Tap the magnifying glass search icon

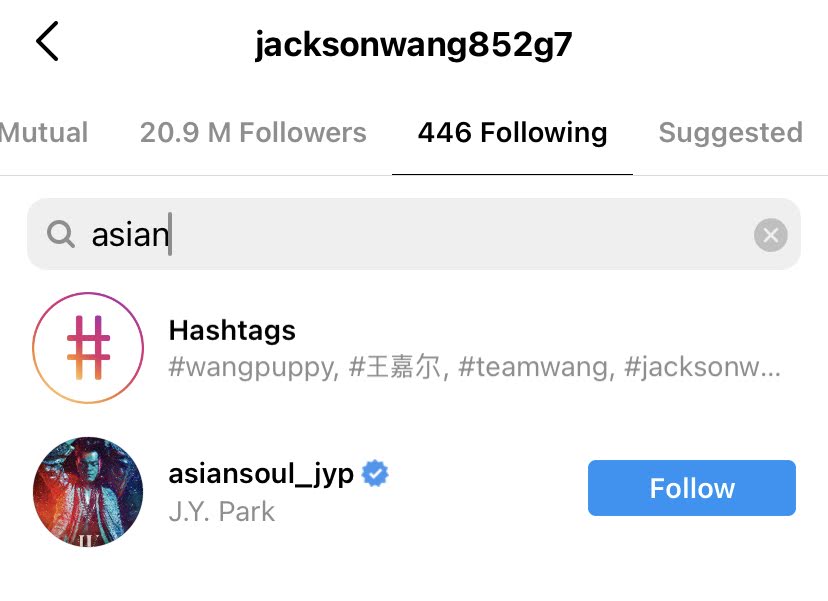click(x=61, y=234)
